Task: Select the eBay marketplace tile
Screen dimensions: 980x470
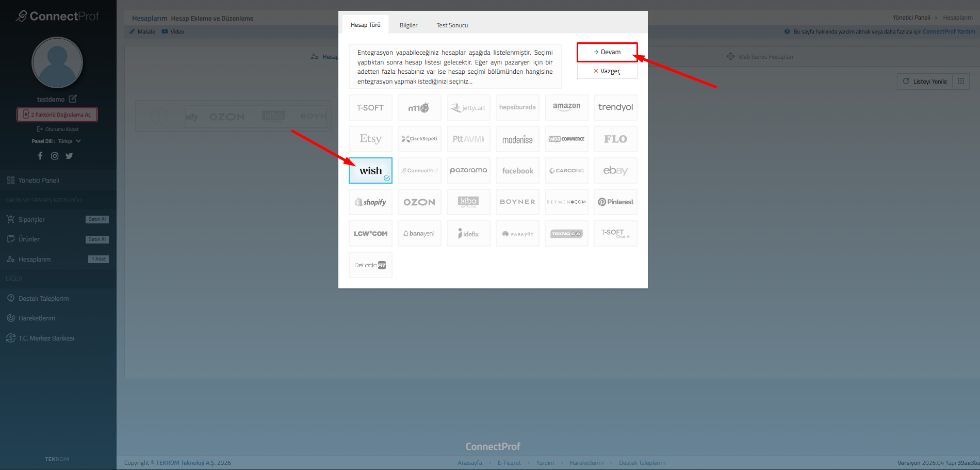Action: [615, 171]
